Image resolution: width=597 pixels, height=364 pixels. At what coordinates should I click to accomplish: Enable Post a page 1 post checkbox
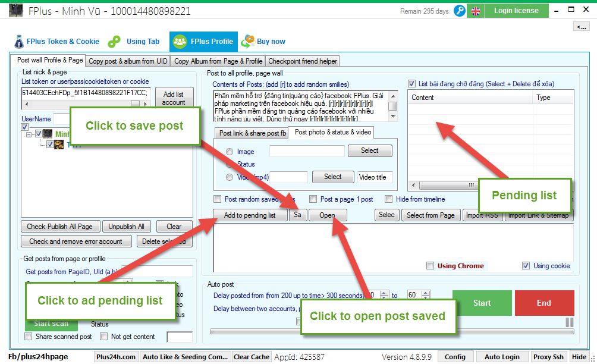coord(313,199)
